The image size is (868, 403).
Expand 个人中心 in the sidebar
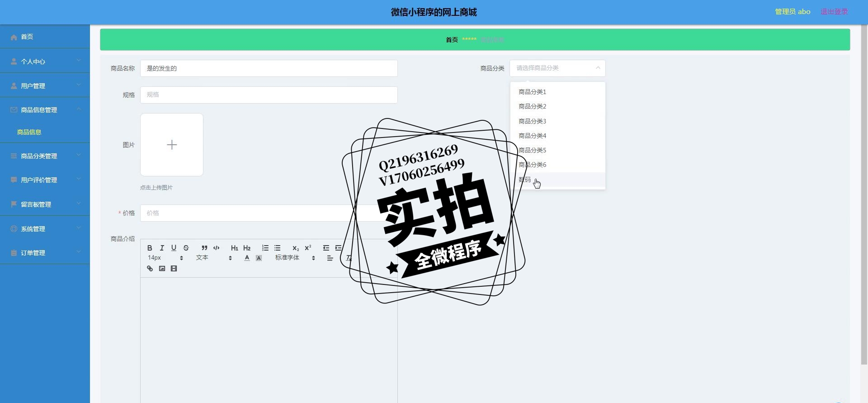pyautogui.click(x=45, y=61)
